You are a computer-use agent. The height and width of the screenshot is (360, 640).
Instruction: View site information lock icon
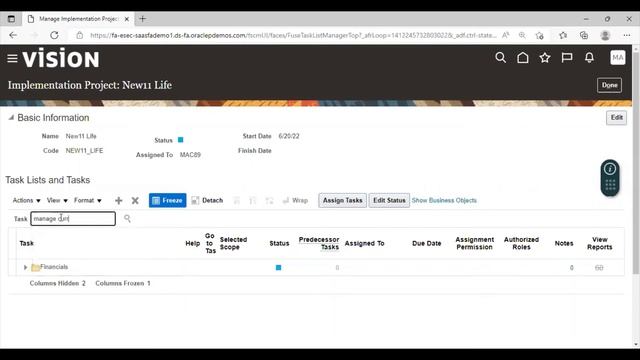click(x=80, y=36)
